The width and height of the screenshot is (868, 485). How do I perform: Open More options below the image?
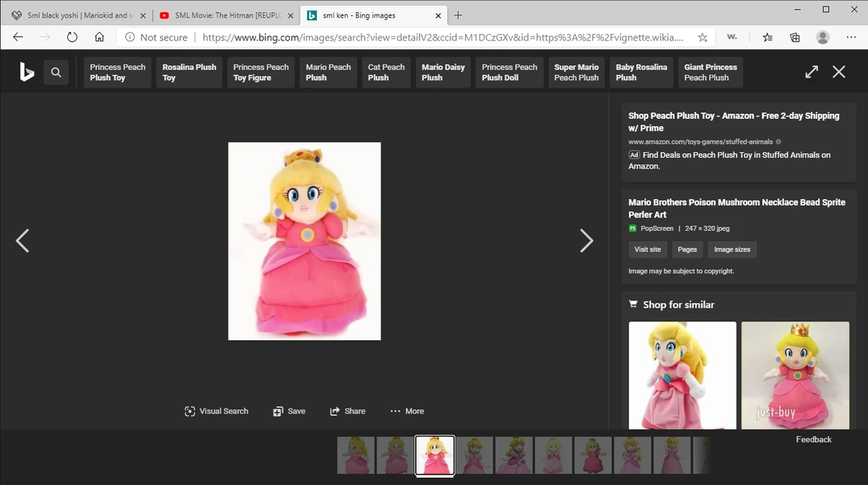(407, 410)
